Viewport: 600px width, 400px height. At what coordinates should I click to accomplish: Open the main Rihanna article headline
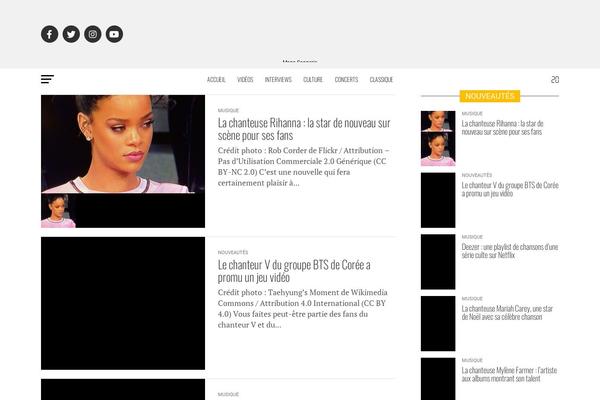tap(304, 129)
